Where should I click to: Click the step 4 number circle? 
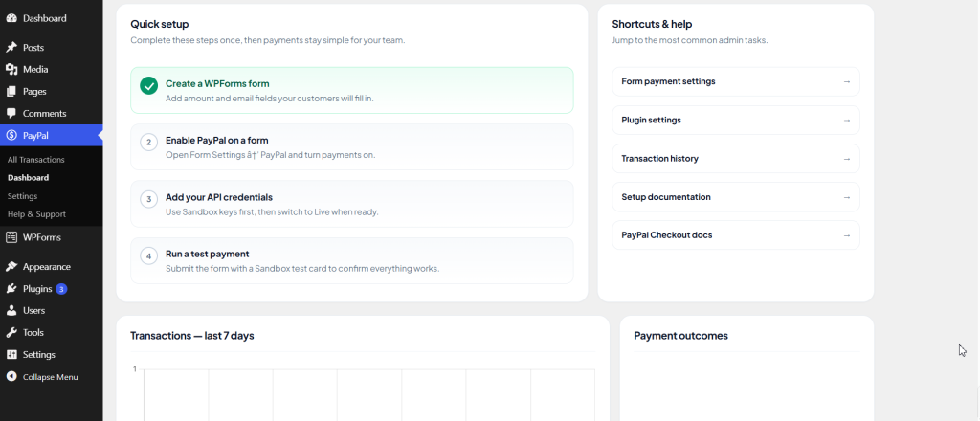pos(148,256)
